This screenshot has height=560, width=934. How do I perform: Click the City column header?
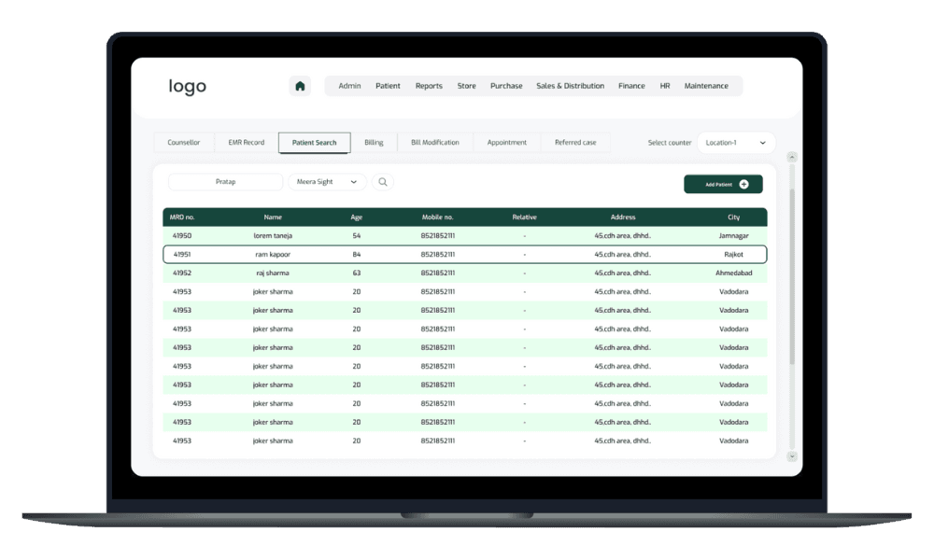coord(733,217)
